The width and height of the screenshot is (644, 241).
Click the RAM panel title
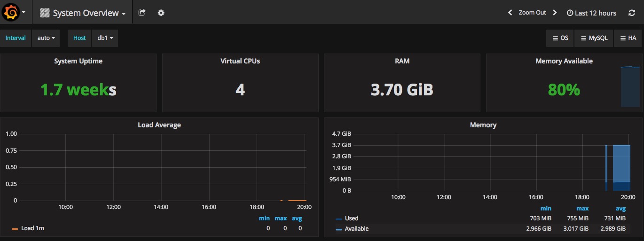coord(402,61)
